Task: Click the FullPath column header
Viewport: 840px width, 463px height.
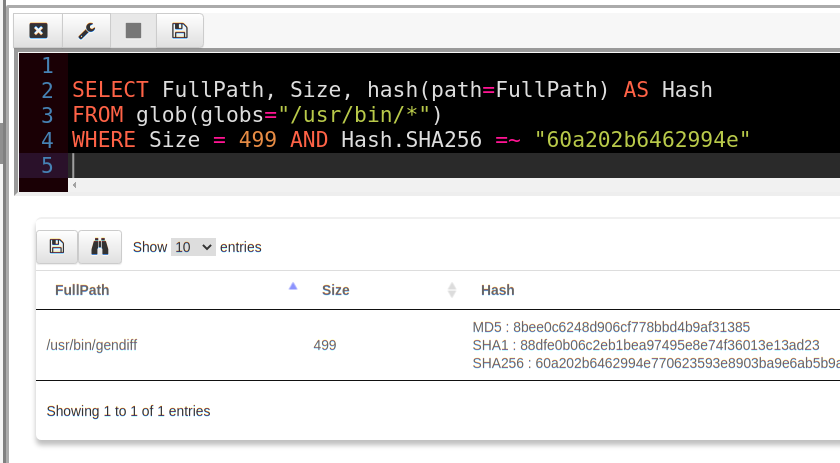Action: (82, 290)
